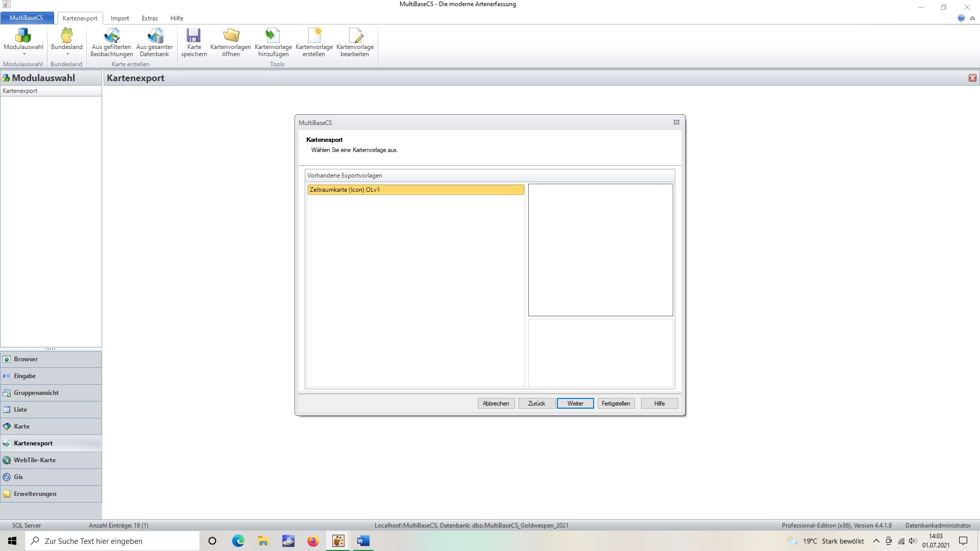Click the MultiBaseCS taskbar app icon
This screenshot has width=980, height=551.
tap(338, 541)
